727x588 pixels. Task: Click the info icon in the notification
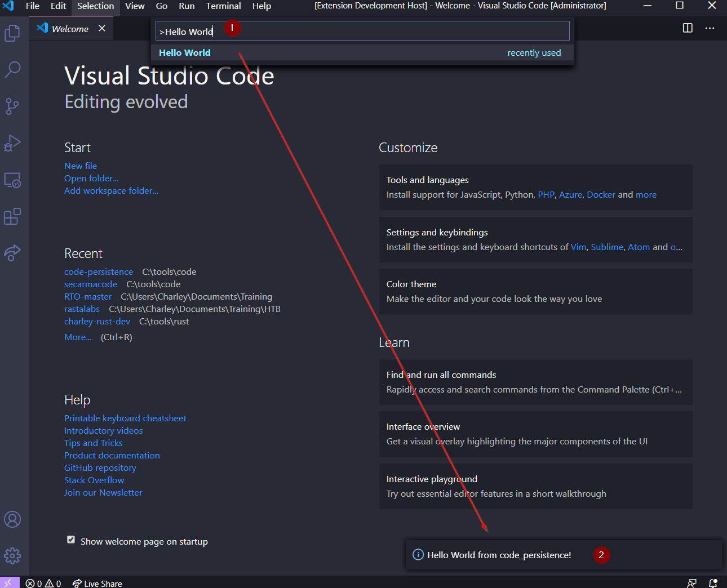point(418,555)
